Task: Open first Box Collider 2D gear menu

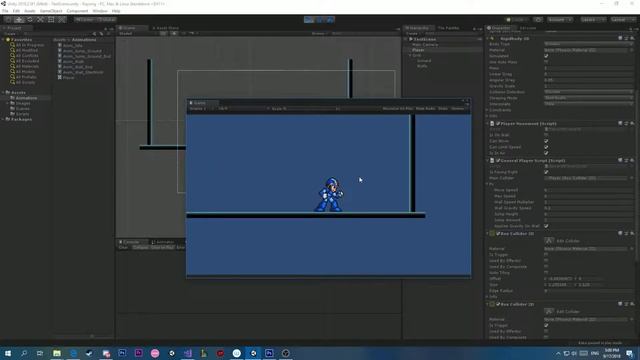Action: [x=632, y=233]
